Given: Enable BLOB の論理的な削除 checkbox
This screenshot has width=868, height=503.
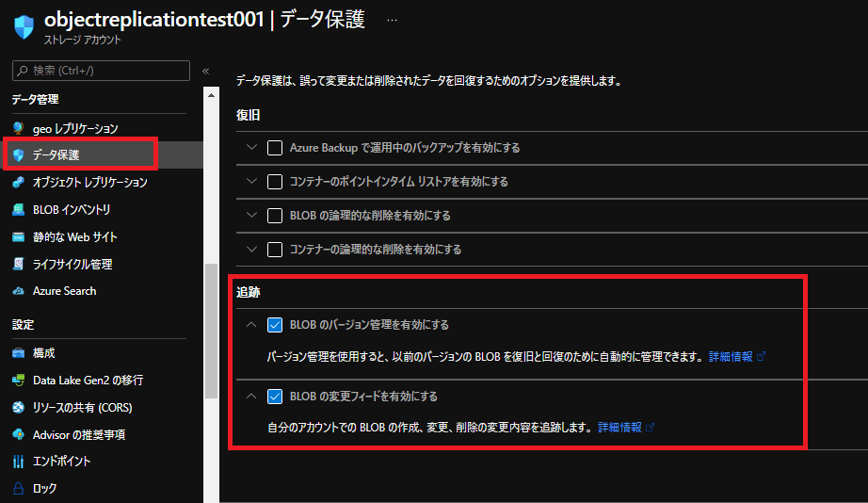Looking at the screenshot, I should (275, 216).
